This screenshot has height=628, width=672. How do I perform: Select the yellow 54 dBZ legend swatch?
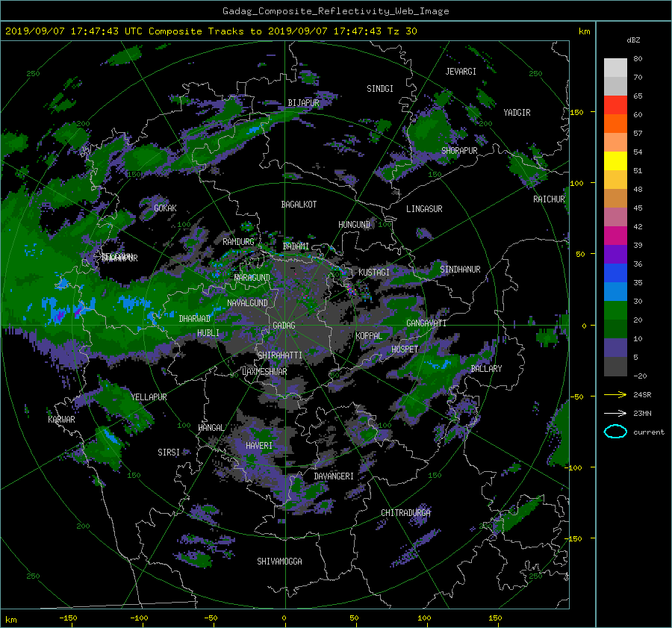pos(615,161)
